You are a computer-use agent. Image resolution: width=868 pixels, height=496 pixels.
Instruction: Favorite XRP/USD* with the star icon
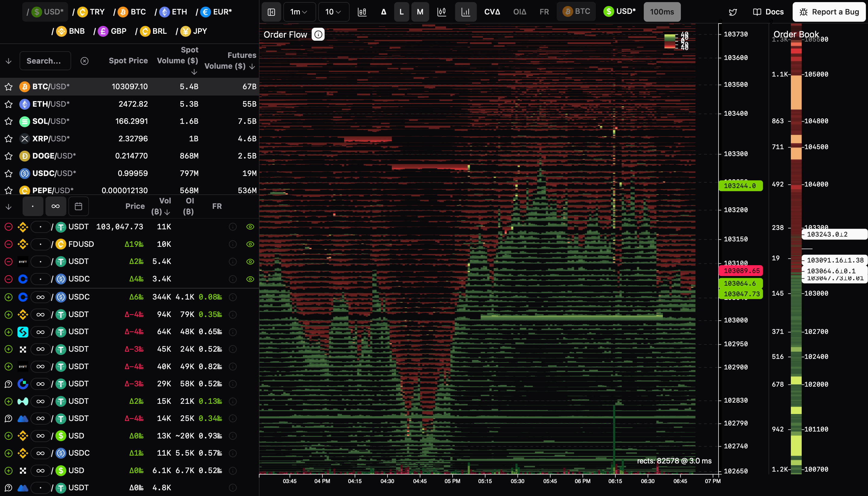(8, 139)
